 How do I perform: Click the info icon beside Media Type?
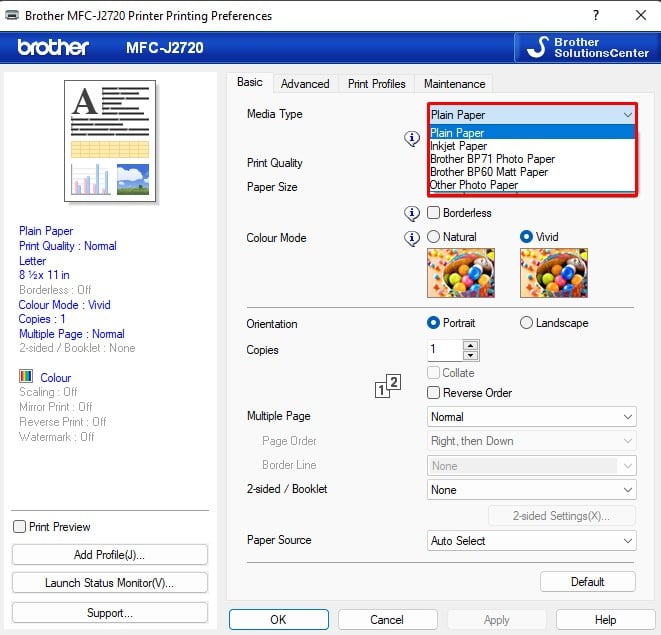pyautogui.click(x=412, y=138)
